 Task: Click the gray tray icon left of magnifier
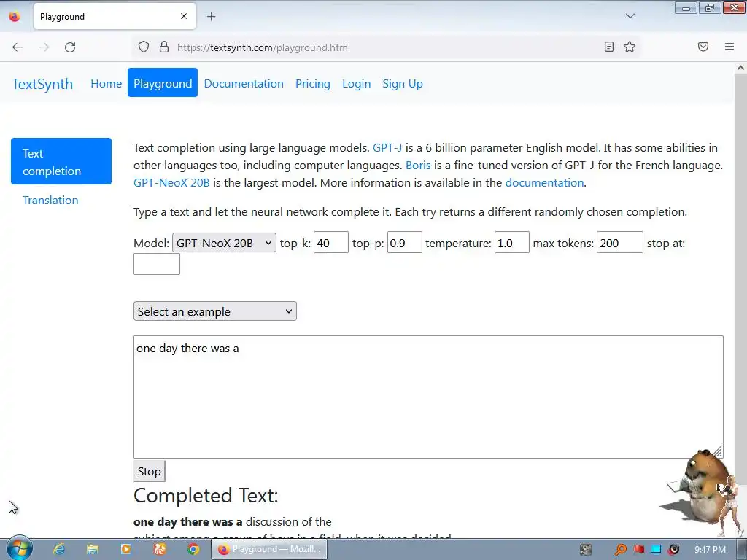tap(586, 549)
